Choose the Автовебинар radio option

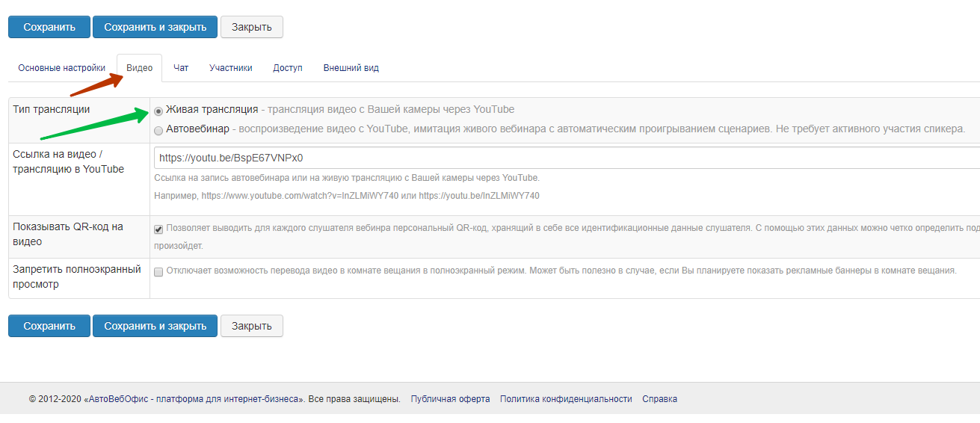(158, 130)
